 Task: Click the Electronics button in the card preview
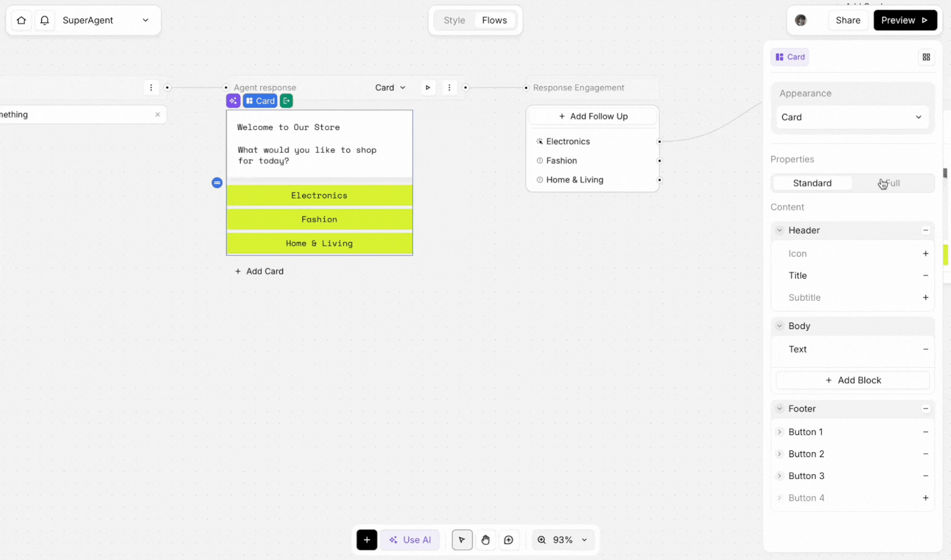tap(319, 195)
